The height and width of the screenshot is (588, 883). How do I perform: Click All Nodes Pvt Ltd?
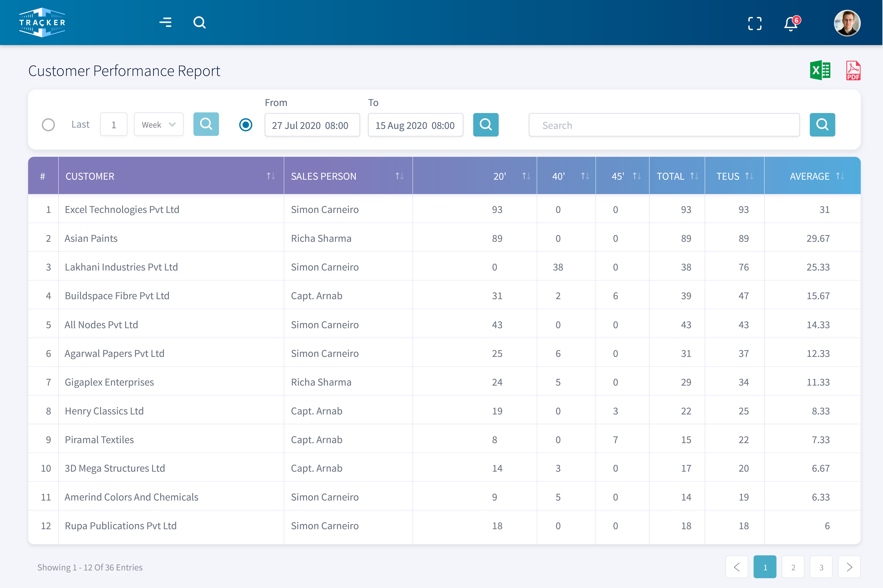pyautogui.click(x=101, y=325)
